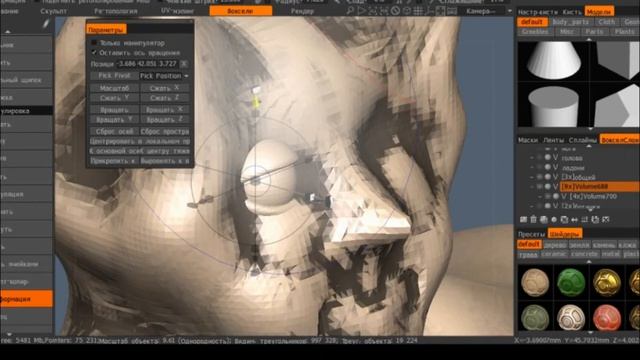This screenshot has height=360, width=640.
Task: Uncheck Оставить ось вращения
Action: pos(94,53)
